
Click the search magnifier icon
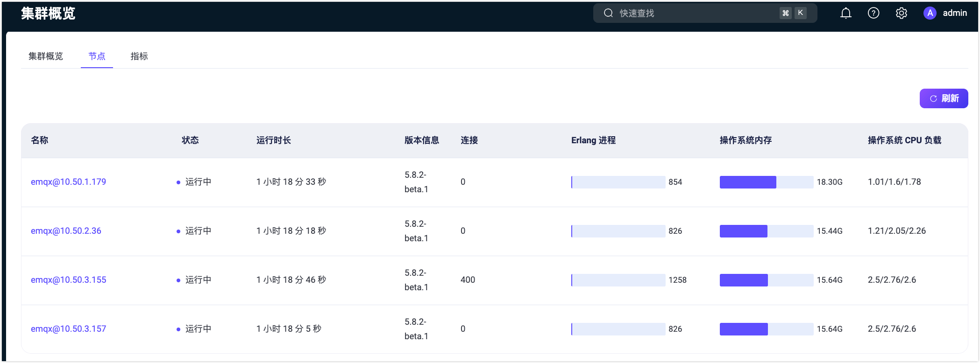tap(608, 13)
